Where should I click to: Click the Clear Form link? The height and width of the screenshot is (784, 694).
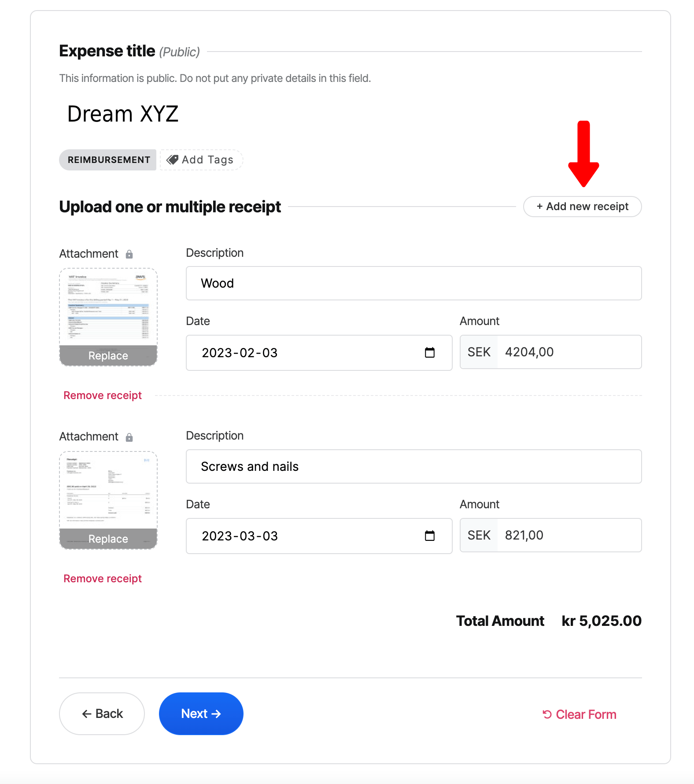pyautogui.click(x=580, y=714)
